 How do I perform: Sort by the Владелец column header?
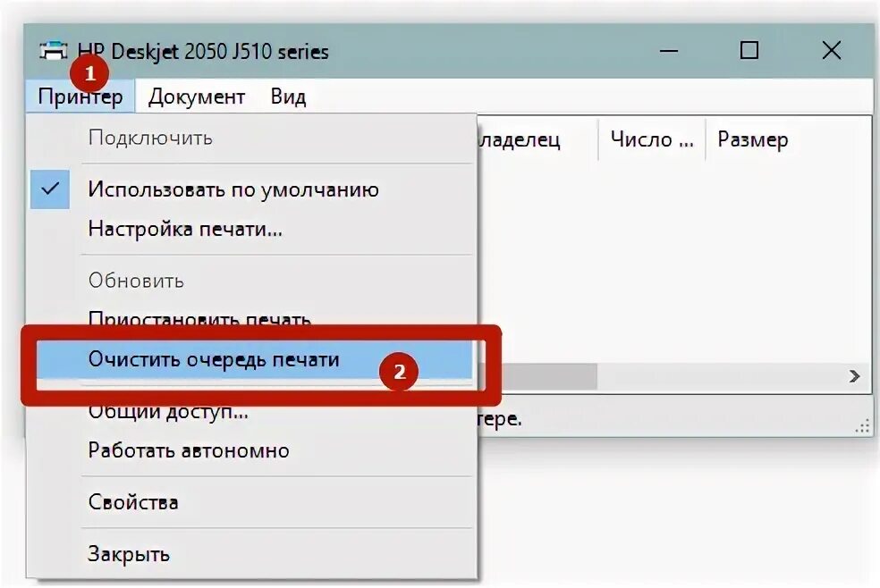click(x=537, y=139)
